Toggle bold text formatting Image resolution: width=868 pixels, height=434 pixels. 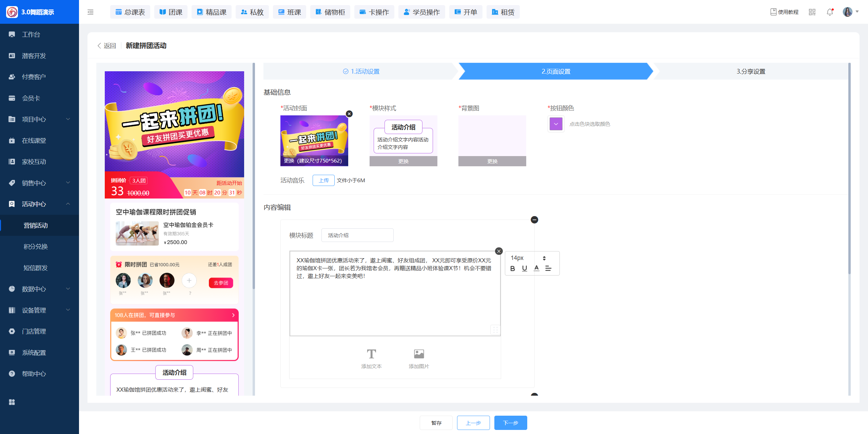pyautogui.click(x=512, y=268)
